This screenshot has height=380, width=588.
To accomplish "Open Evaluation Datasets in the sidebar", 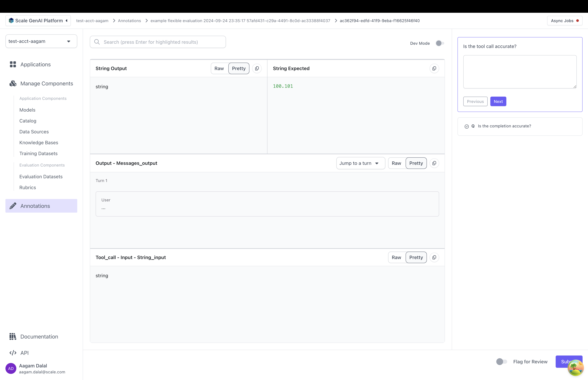I will [41, 177].
